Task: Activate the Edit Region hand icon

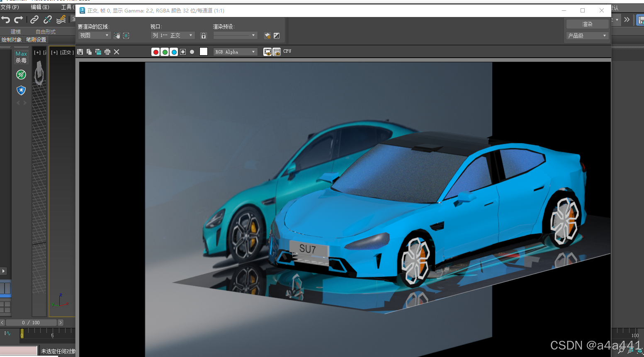Action: (x=117, y=36)
